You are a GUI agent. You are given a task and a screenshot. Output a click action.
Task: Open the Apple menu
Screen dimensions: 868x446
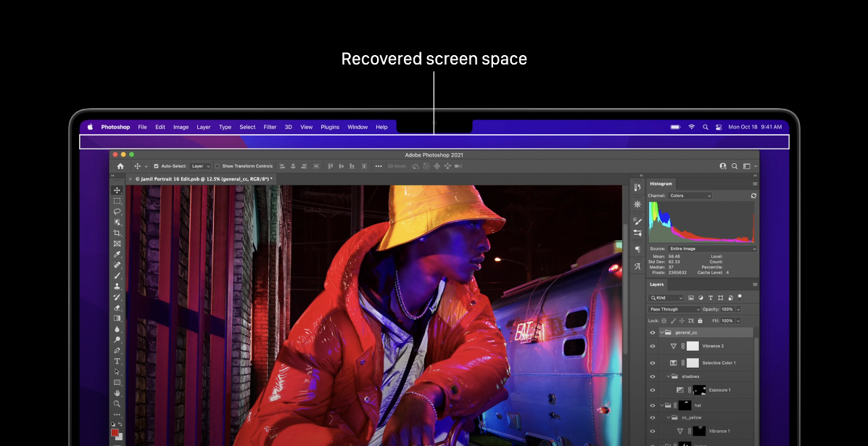coord(90,127)
